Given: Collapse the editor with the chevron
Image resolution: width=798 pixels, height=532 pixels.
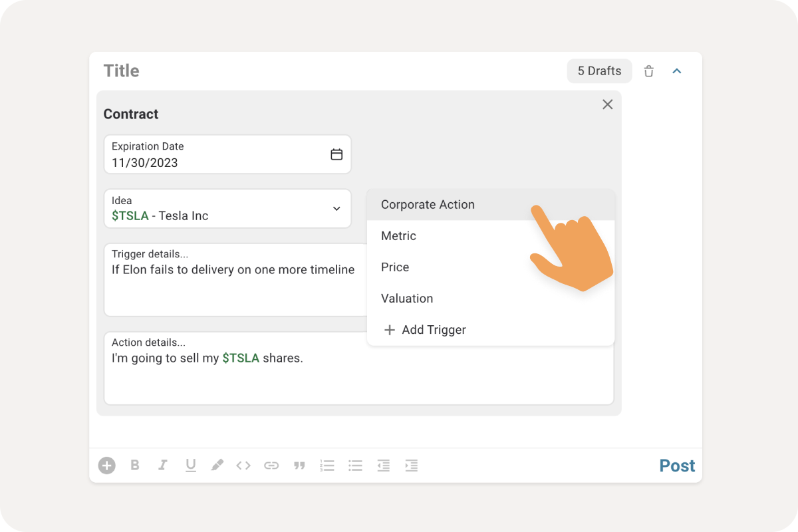Looking at the screenshot, I should 677,71.
